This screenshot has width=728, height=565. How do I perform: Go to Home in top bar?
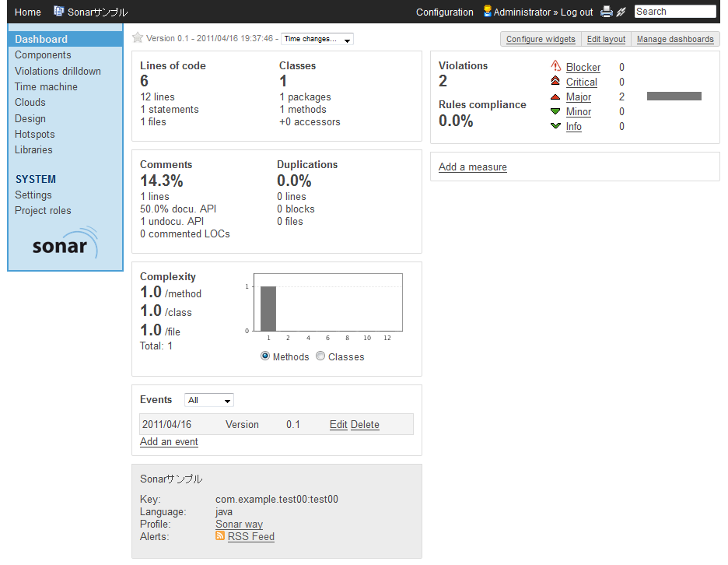coord(28,12)
